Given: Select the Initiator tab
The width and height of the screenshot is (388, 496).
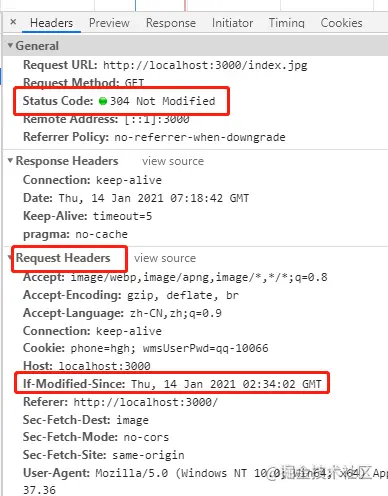Looking at the screenshot, I should (x=232, y=23).
